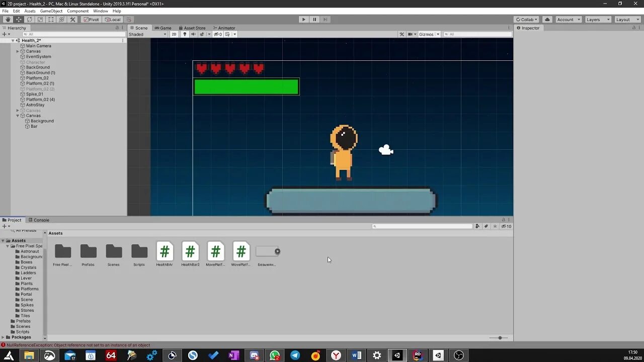Start Play mode
This screenshot has width=644, height=362.
click(x=303, y=20)
